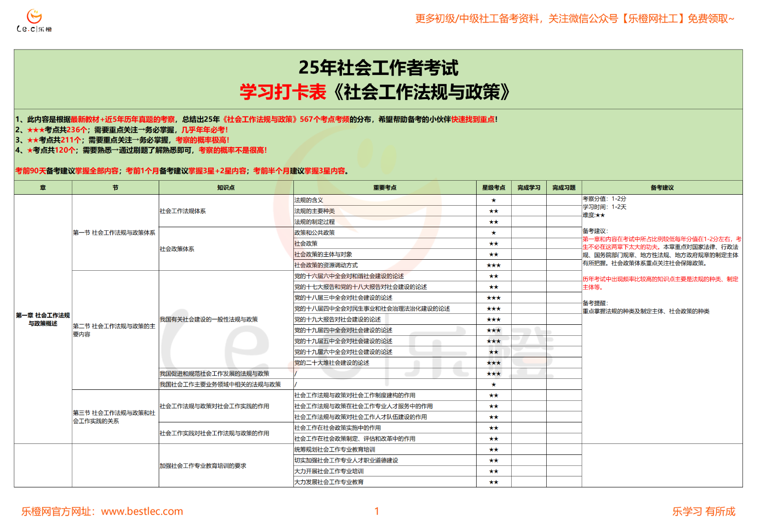Select the subtitle 学习打卡表《社会工作法规与政策》
The width and height of the screenshot is (757, 532).
coord(375,92)
